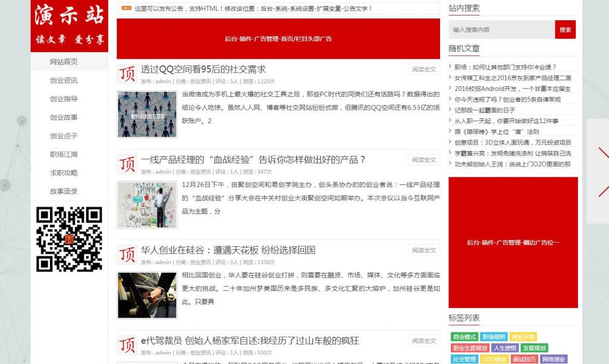Screen dimensions: 609x364
Task: Click the 随机文章 section heading
Action: click(464, 49)
